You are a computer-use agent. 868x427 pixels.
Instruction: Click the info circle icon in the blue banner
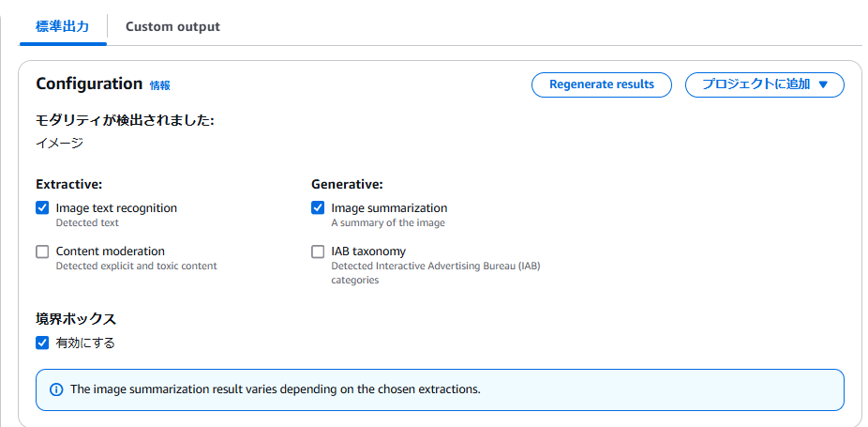click(56, 389)
